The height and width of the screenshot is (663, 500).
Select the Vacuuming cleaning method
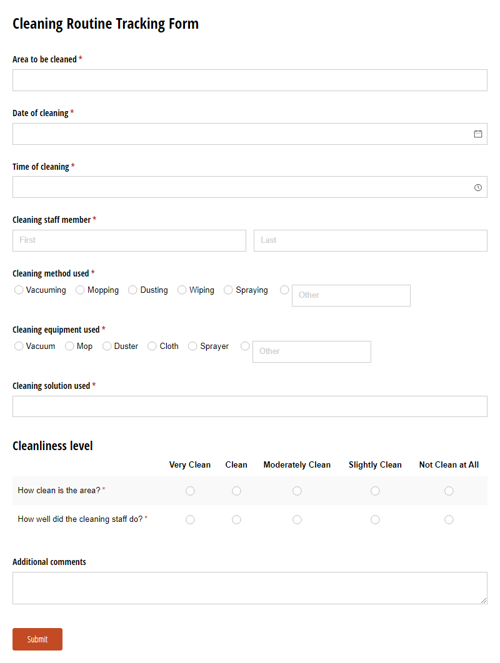click(x=19, y=290)
